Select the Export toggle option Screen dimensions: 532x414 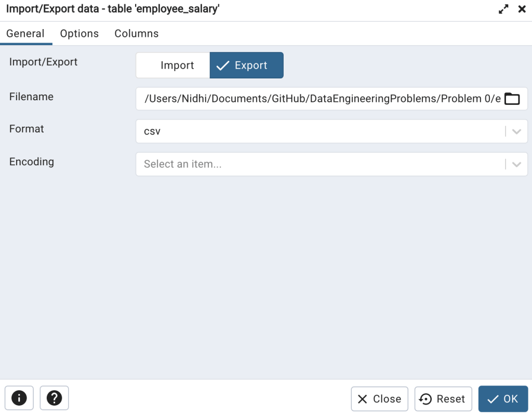coord(247,65)
